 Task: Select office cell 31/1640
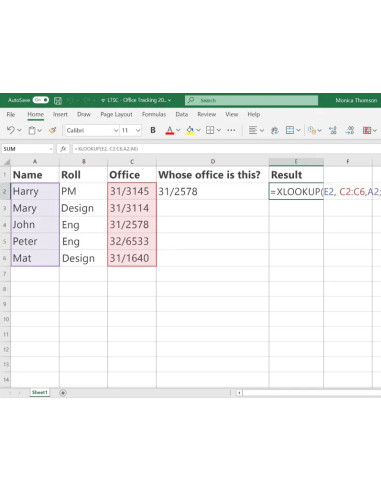[132, 258]
